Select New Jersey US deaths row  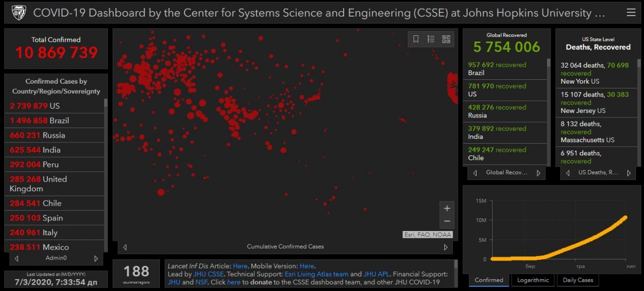(x=596, y=102)
